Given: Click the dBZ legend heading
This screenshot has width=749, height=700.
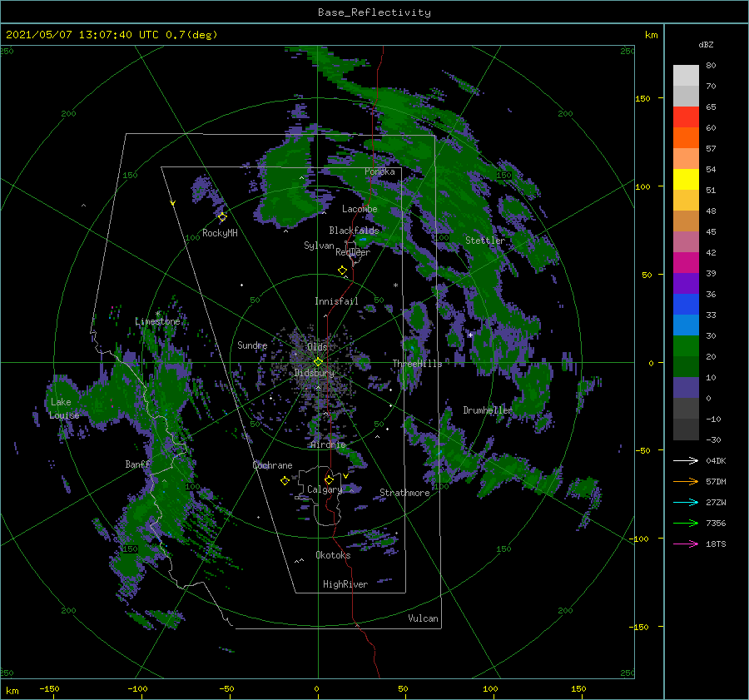Looking at the screenshot, I should (706, 44).
